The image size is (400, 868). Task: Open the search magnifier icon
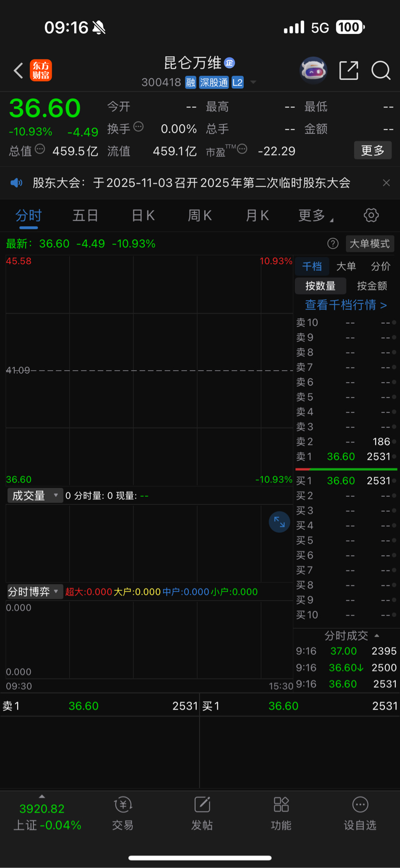tap(381, 70)
